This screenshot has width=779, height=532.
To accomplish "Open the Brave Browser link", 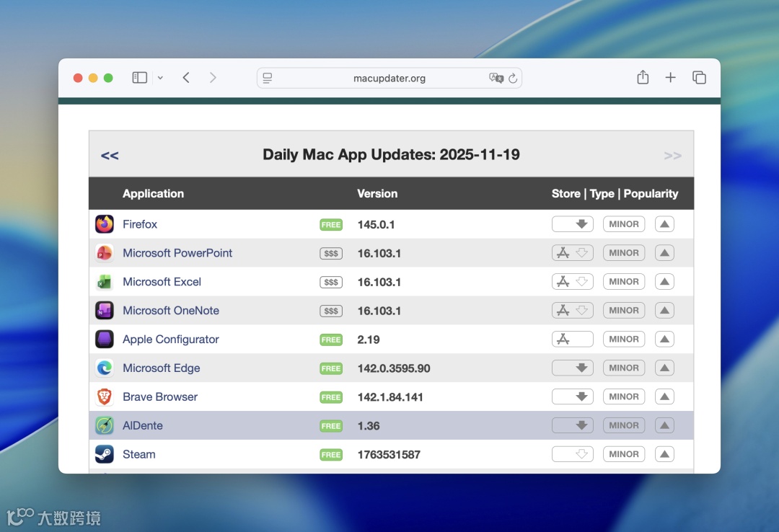I will click(160, 397).
